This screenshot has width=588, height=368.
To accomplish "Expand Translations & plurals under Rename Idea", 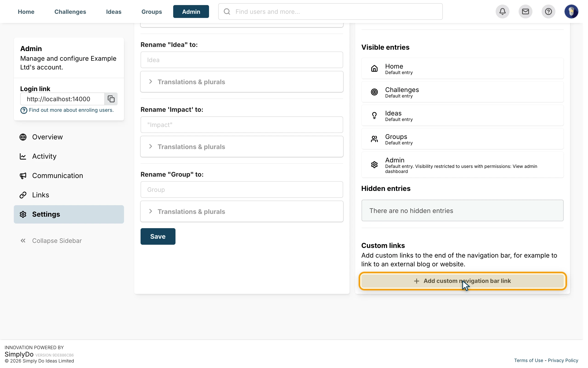I will click(x=242, y=82).
